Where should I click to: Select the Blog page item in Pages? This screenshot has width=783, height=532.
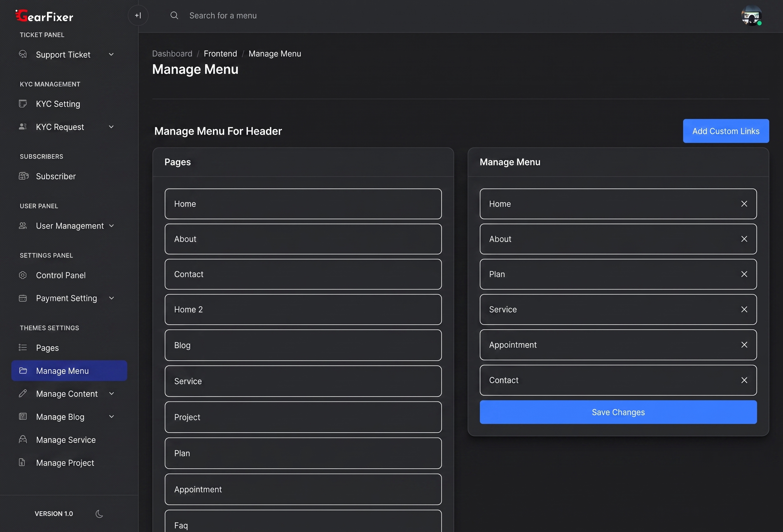click(303, 345)
